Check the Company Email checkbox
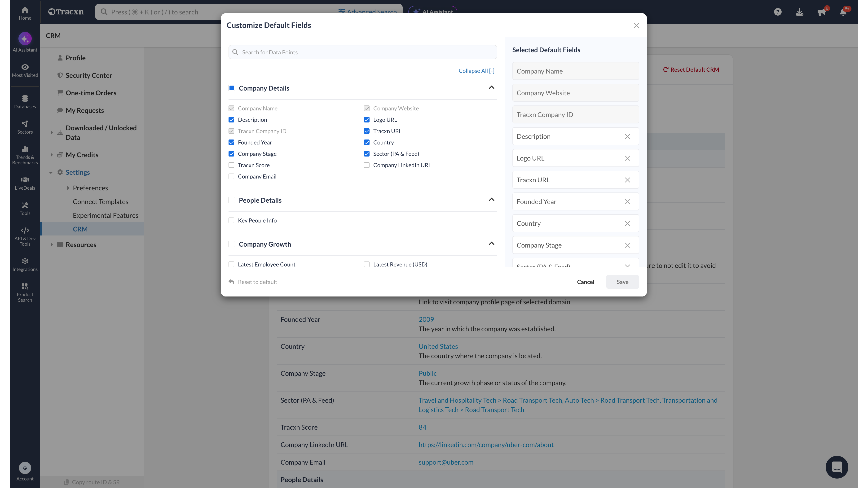The image size is (868, 488). pyautogui.click(x=231, y=176)
